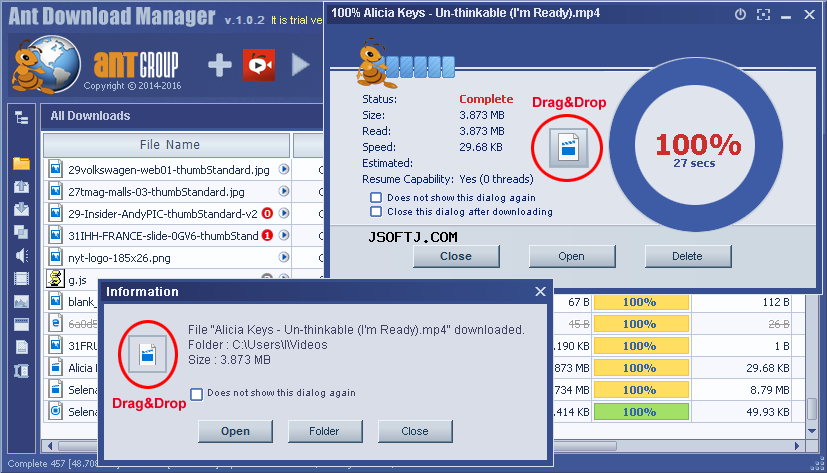Check 'Close this dialog after downloading'
Image resolution: width=827 pixels, height=473 pixels.
pos(376,211)
